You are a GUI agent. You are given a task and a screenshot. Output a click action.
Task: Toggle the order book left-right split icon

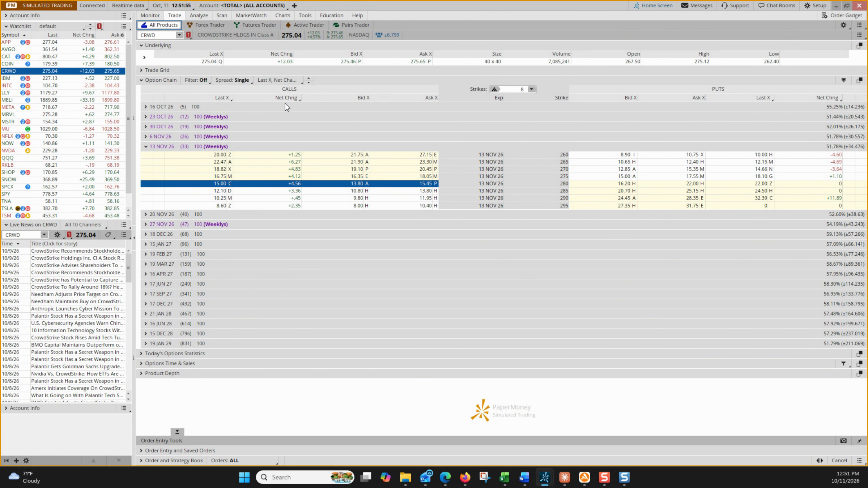[x=820, y=461]
